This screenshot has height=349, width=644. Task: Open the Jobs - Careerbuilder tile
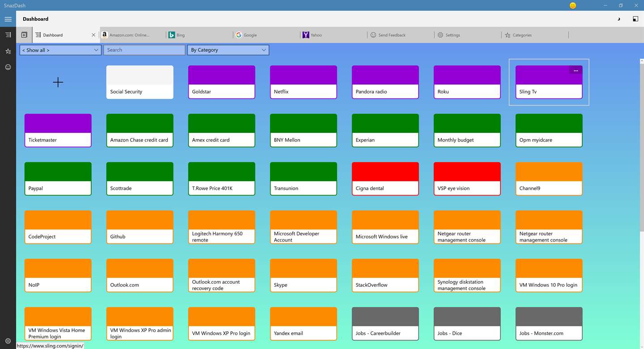coord(386,324)
